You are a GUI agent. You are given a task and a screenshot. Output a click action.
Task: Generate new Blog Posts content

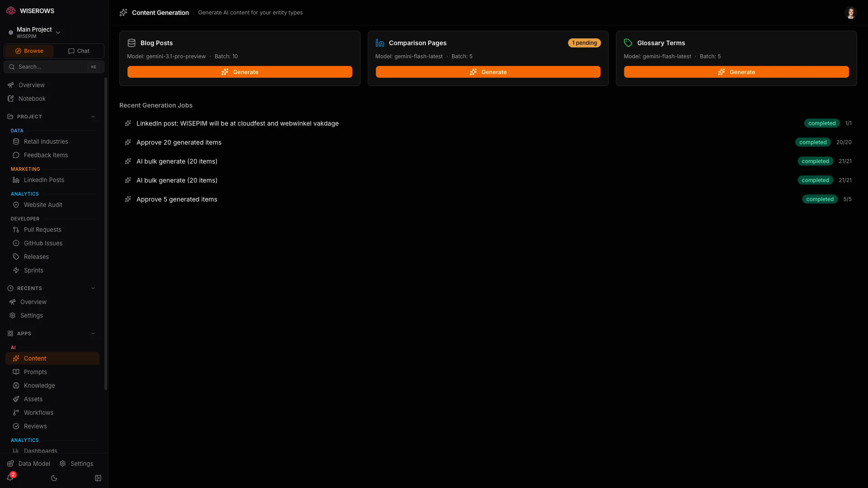[x=240, y=72]
